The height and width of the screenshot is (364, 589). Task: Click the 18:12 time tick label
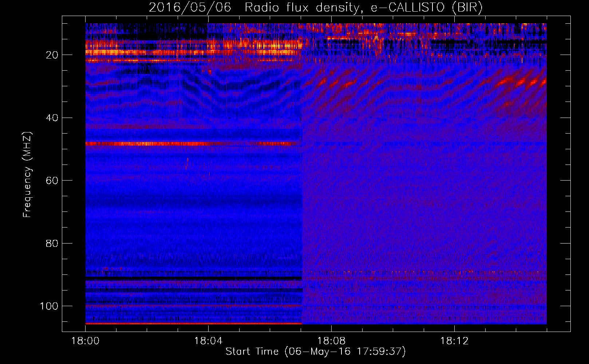click(454, 341)
